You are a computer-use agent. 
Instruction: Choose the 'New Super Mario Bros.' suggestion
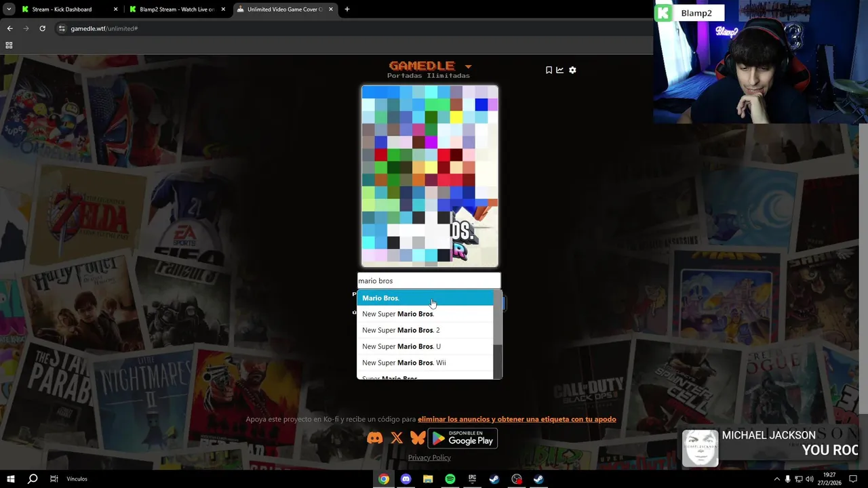coord(425,314)
